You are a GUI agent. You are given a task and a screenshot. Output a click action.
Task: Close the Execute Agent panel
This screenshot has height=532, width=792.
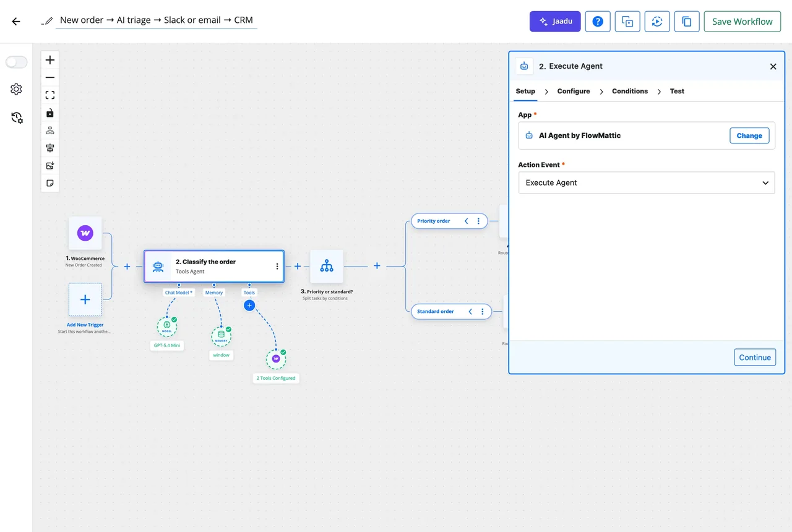coord(773,66)
